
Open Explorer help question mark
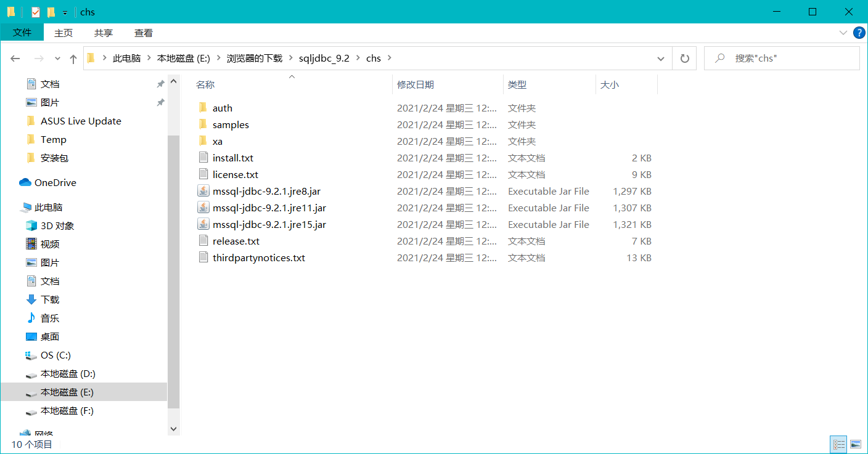(x=859, y=33)
